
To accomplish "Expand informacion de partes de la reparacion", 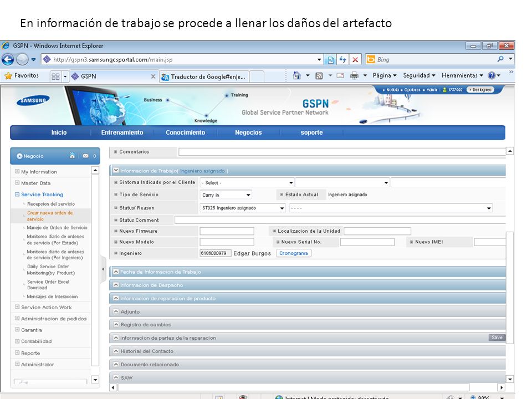I will tap(116, 337).
